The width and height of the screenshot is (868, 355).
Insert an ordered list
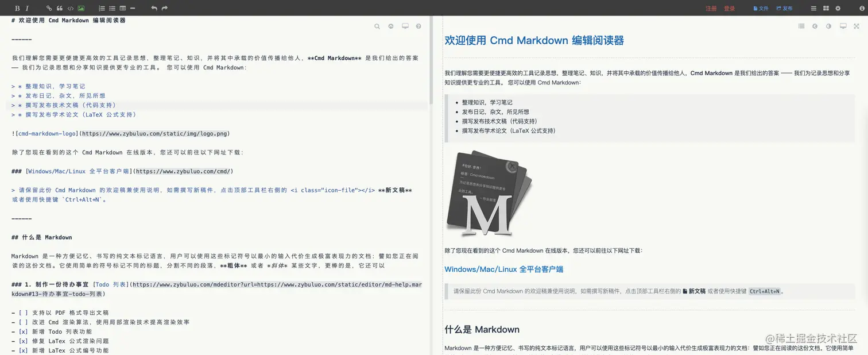[x=102, y=8]
